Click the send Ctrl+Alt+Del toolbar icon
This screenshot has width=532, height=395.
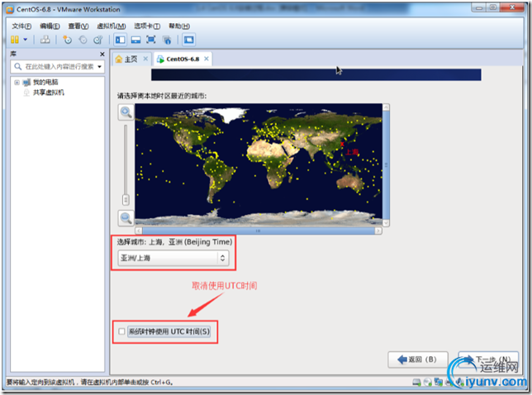tap(45, 40)
